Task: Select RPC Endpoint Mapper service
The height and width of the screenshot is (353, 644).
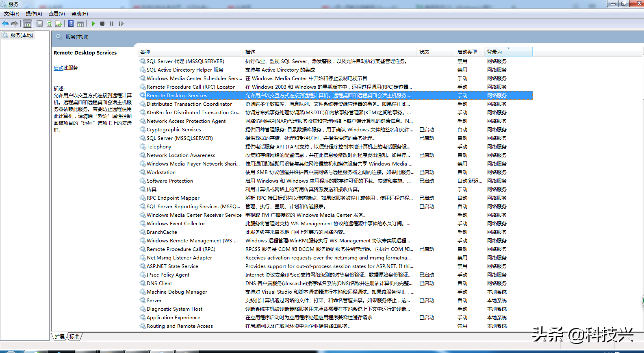Action: [336, 198]
